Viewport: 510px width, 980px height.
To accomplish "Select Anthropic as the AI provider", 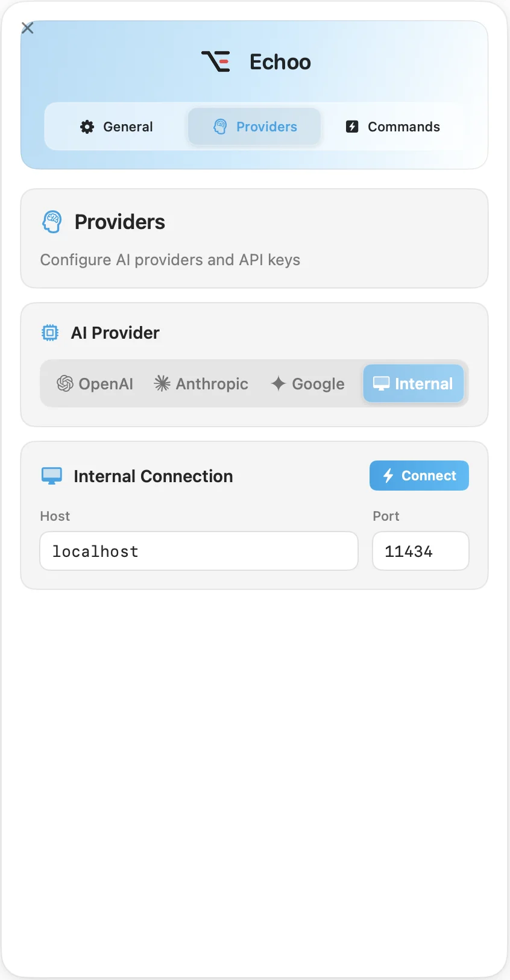I will [x=201, y=383].
